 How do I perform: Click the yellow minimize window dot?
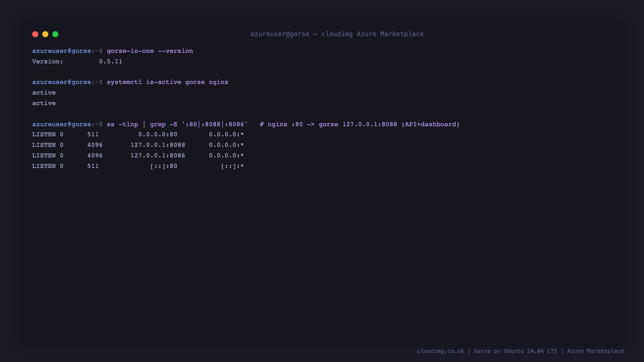click(45, 34)
